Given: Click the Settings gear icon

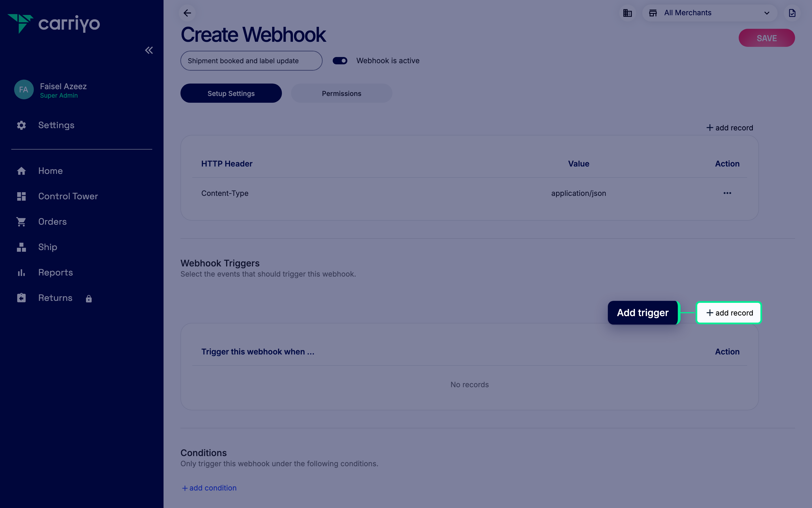Looking at the screenshot, I should [21, 125].
